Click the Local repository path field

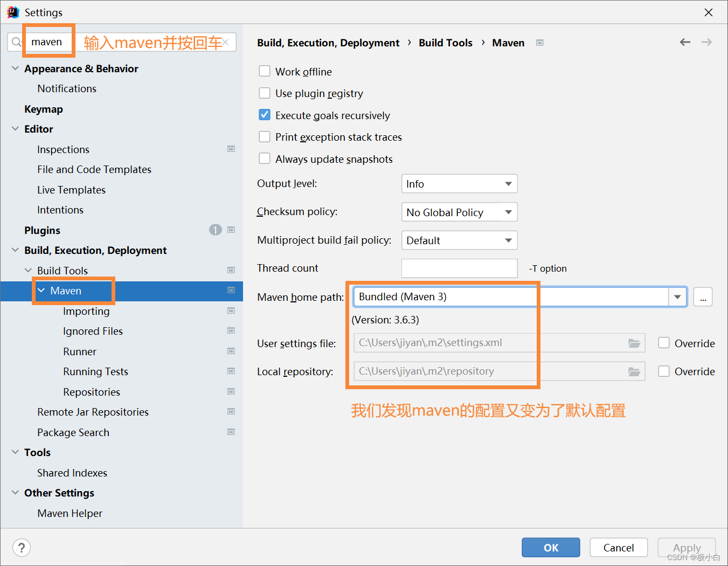click(500, 371)
